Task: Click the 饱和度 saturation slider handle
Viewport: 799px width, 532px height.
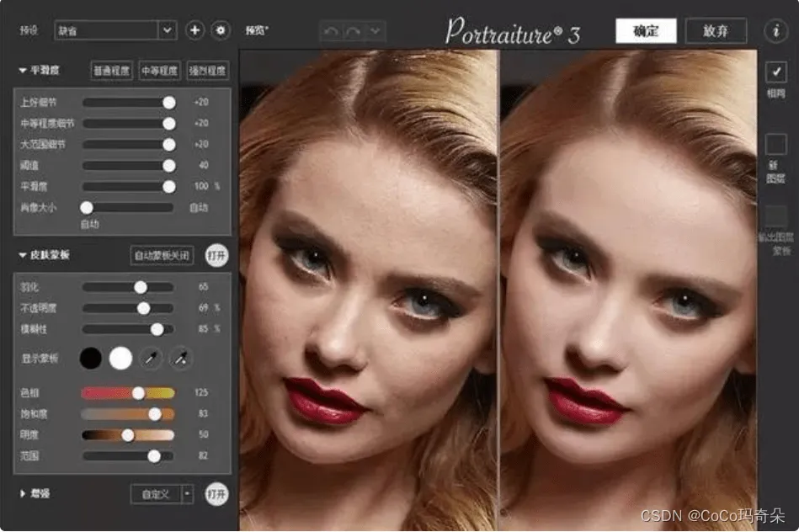Action: pyautogui.click(x=155, y=414)
